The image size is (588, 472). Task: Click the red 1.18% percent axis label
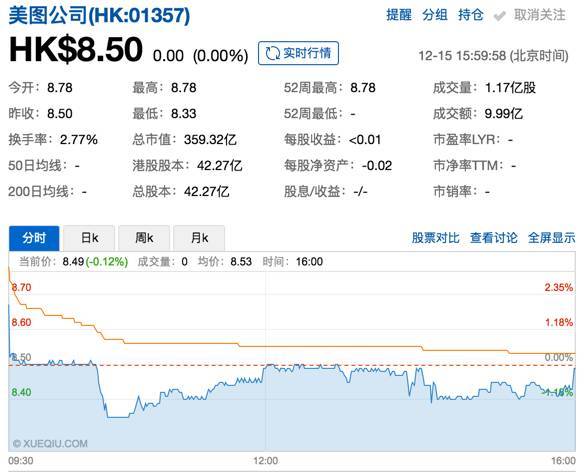click(x=559, y=322)
